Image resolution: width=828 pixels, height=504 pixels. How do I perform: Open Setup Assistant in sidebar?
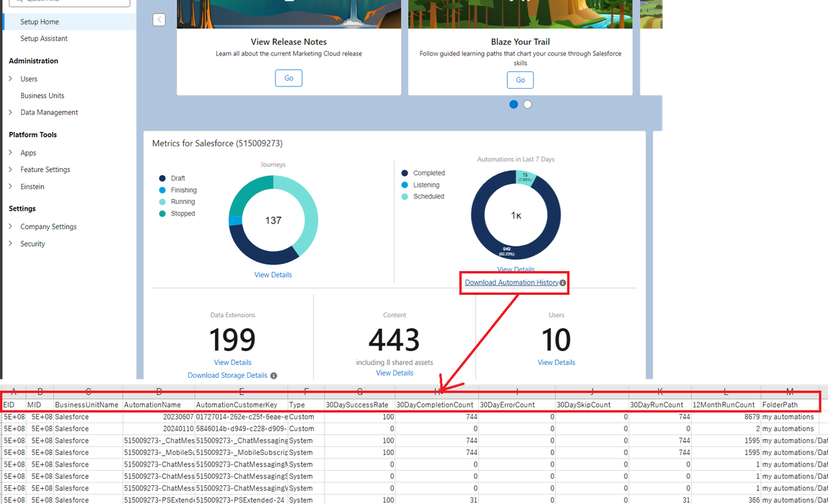tap(44, 38)
